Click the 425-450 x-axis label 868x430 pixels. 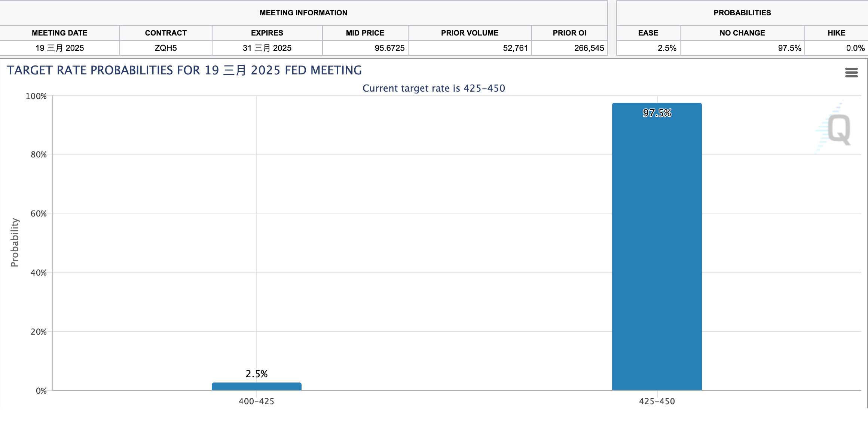(x=657, y=401)
